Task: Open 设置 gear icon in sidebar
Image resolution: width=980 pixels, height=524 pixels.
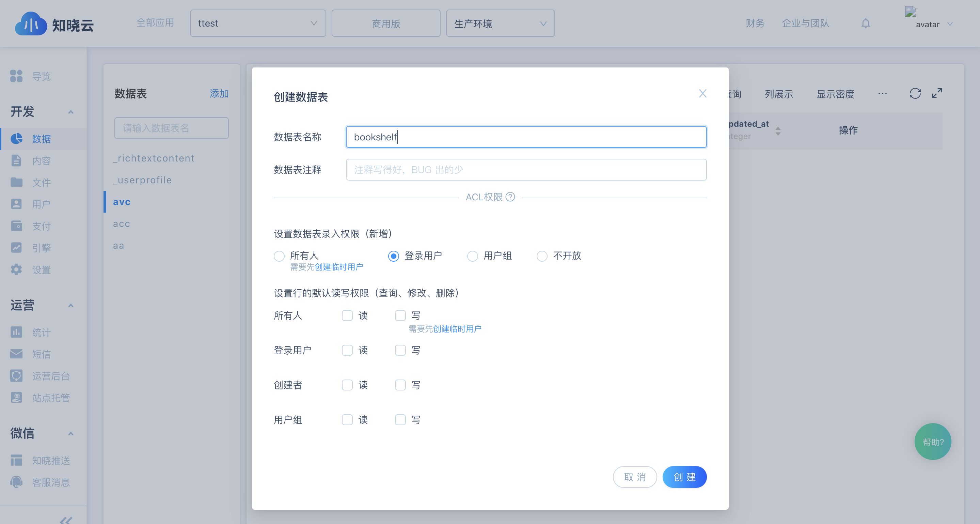Action: point(16,269)
